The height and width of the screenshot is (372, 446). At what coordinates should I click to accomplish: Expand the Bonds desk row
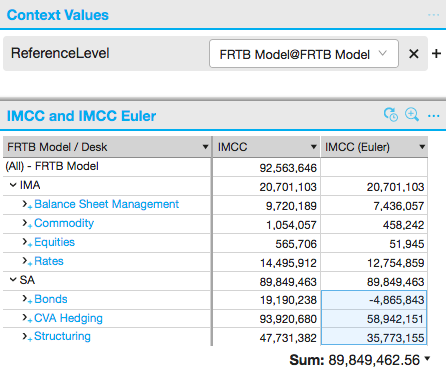tap(25, 299)
